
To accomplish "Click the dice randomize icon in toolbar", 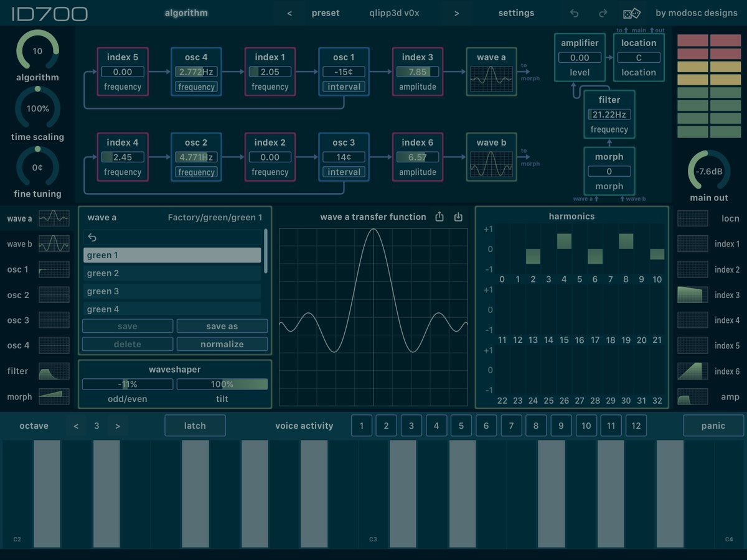I will pyautogui.click(x=631, y=12).
